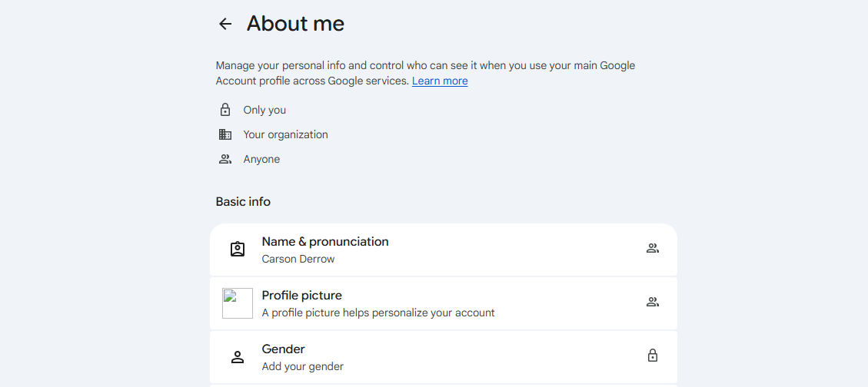Click the people icon next to Anyone

click(x=225, y=159)
